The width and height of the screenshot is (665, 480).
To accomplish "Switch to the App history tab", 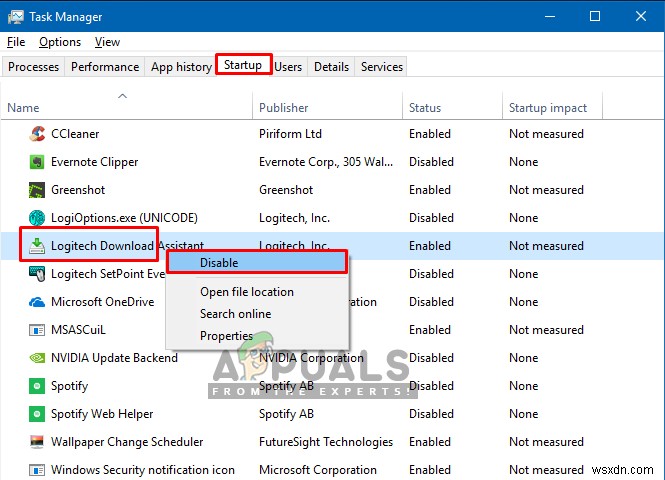I will [x=181, y=67].
